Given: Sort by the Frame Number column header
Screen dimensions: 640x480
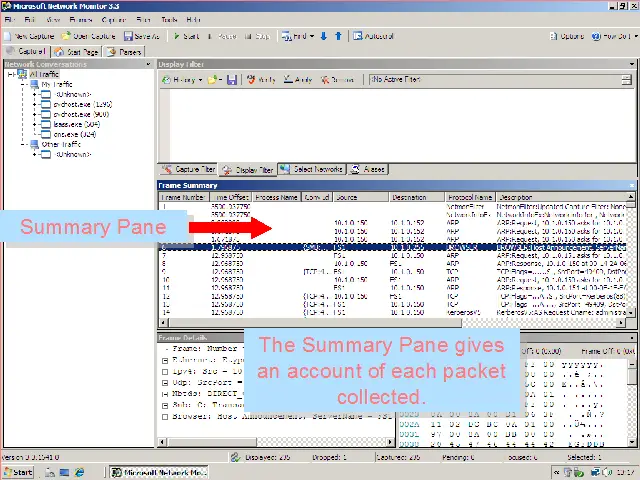Looking at the screenshot, I should 184,197.
